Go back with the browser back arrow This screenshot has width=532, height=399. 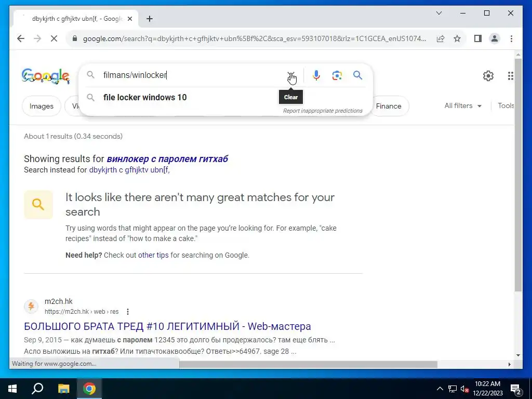[x=21, y=38]
